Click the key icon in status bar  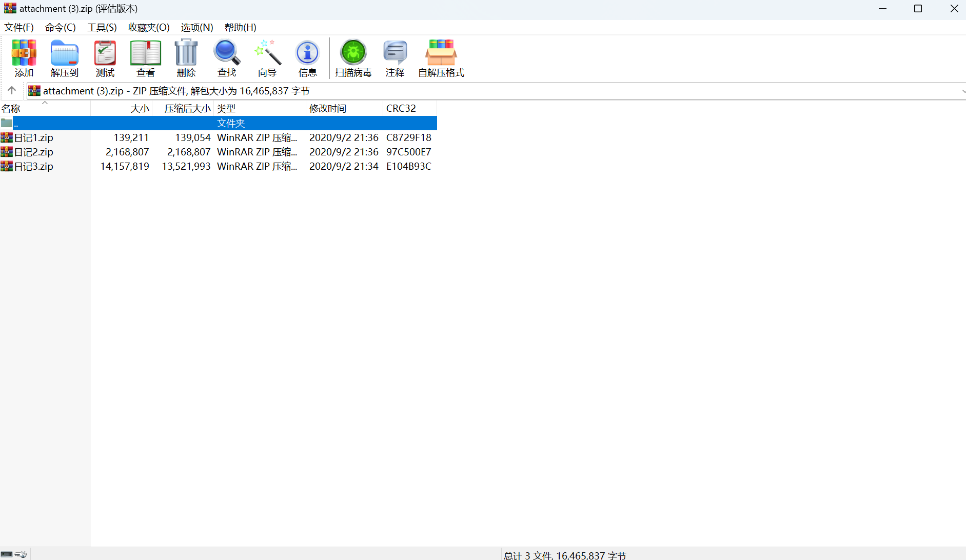[21, 554]
